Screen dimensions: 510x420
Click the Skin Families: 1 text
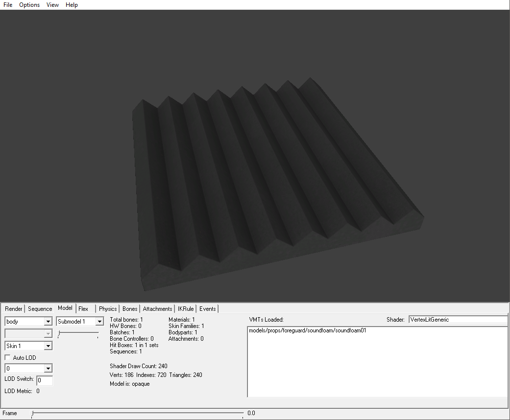[186, 326]
